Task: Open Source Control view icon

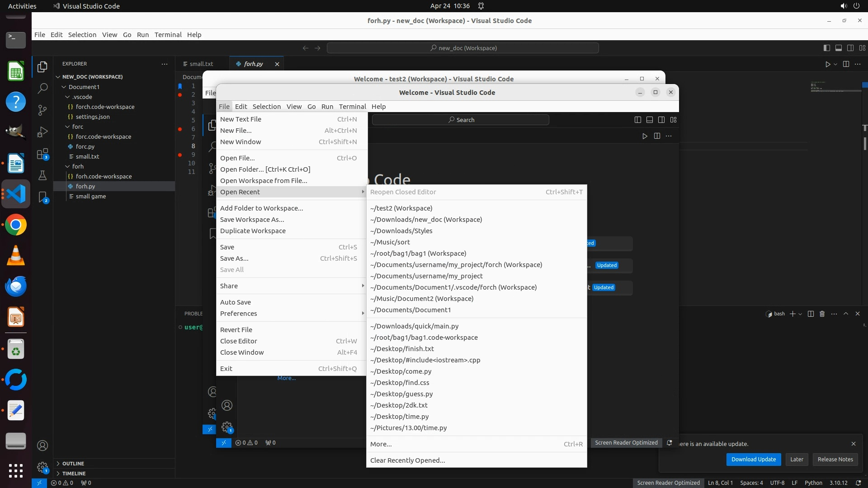Action: 42,110
